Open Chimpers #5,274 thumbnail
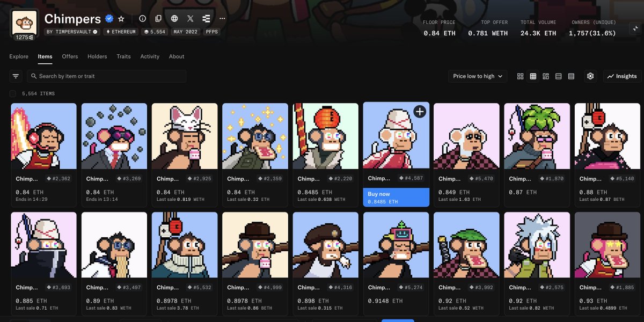 [396, 245]
